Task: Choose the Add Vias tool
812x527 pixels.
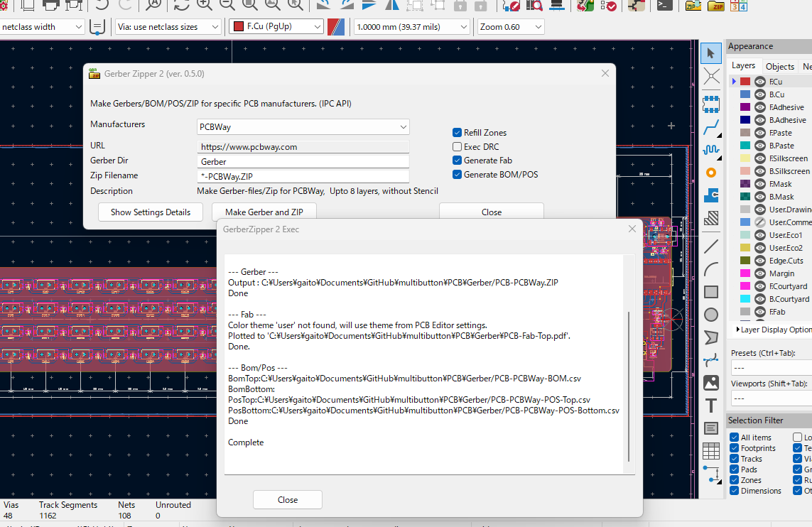Action: click(x=711, y=173)
